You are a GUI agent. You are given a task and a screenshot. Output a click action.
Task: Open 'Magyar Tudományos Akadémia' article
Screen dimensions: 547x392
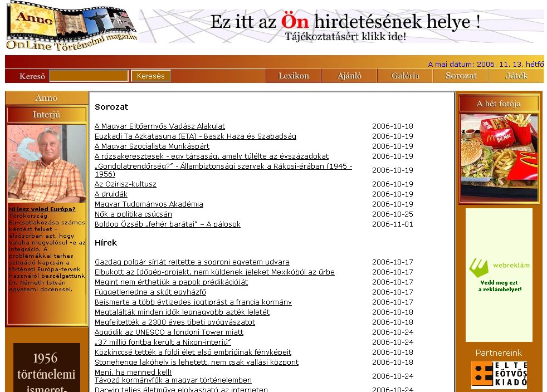tap(149, 204)
